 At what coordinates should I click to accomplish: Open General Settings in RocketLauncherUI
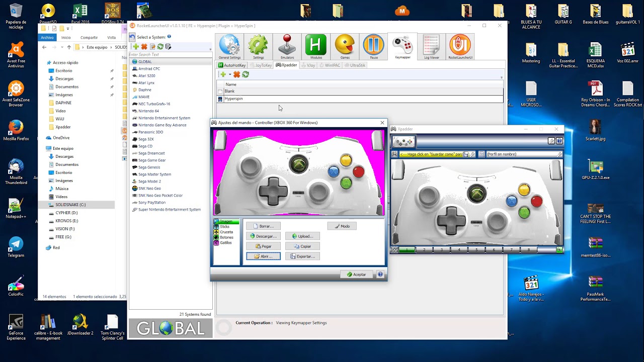229,47
